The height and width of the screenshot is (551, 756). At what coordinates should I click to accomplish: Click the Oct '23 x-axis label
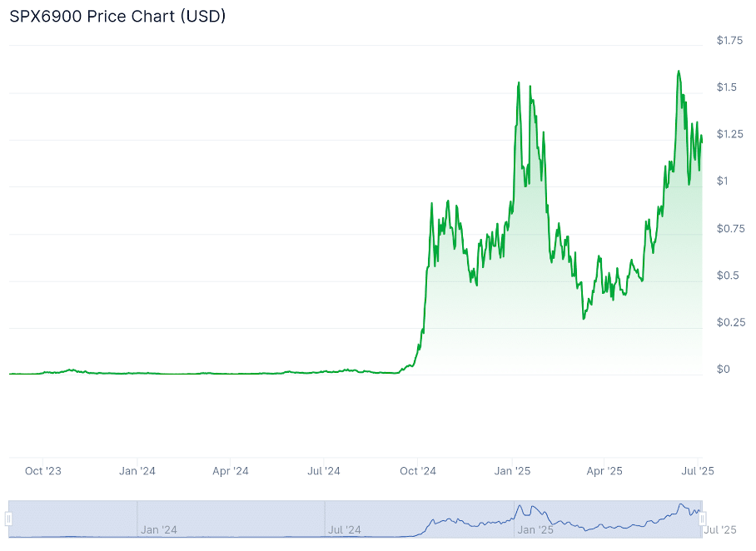[x=43, y=471]
